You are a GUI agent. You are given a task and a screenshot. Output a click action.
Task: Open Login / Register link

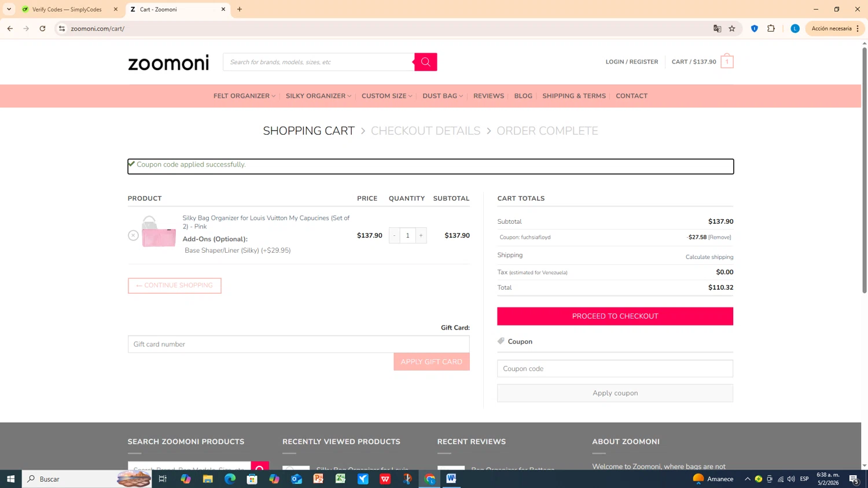(632, 62)
